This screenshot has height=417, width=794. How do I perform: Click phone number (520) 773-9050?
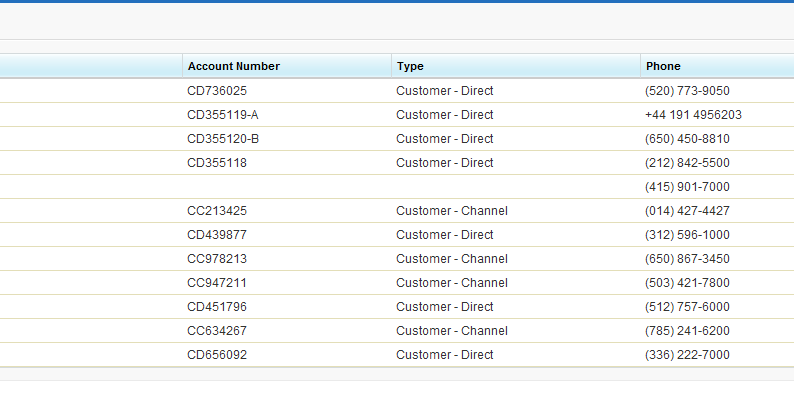tap(687, 91)
